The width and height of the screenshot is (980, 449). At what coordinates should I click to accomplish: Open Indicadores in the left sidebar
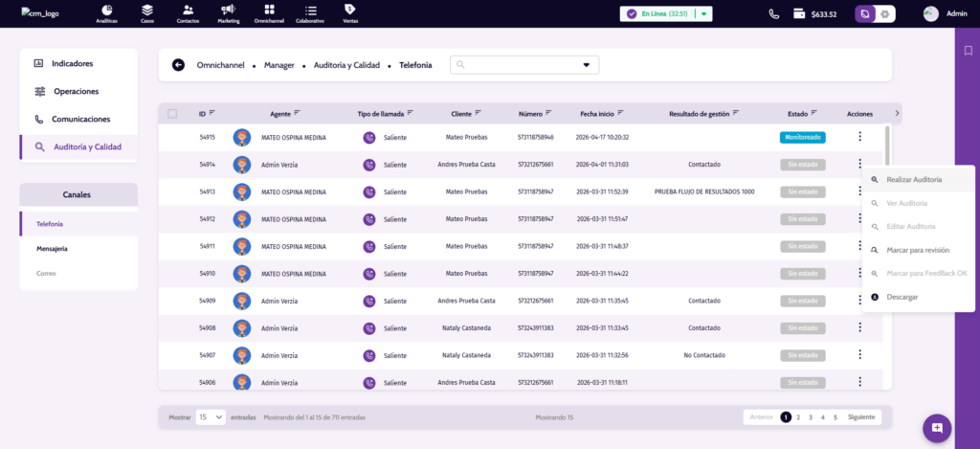point(72,63)
